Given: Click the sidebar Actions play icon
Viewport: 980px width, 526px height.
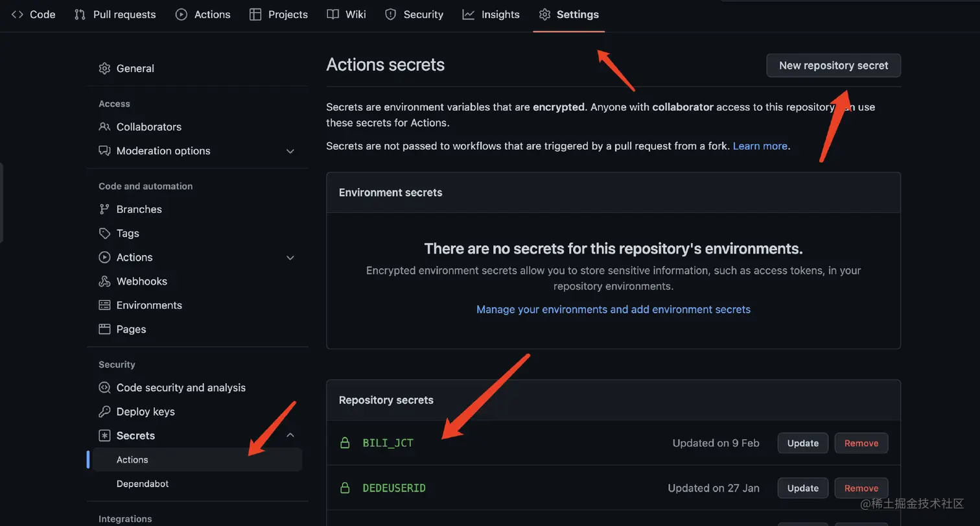Looking at the screenshot, I should coord(104,257).
